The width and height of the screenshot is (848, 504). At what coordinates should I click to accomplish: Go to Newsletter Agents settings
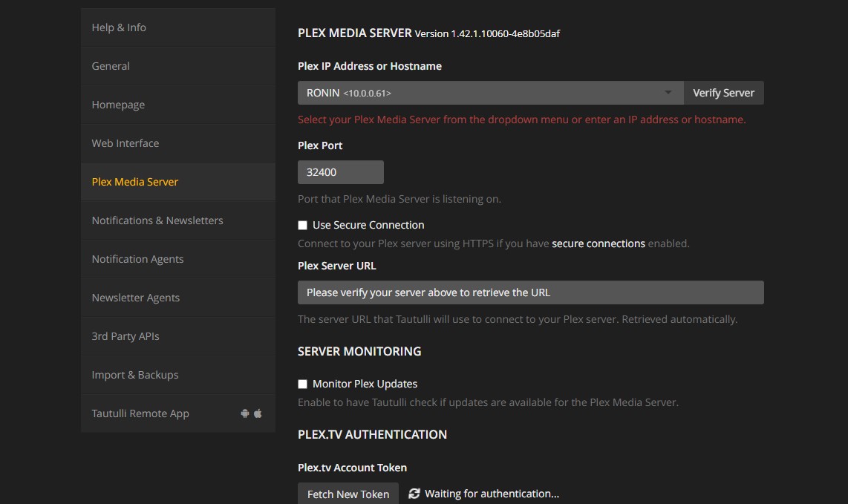click(178, 298)
